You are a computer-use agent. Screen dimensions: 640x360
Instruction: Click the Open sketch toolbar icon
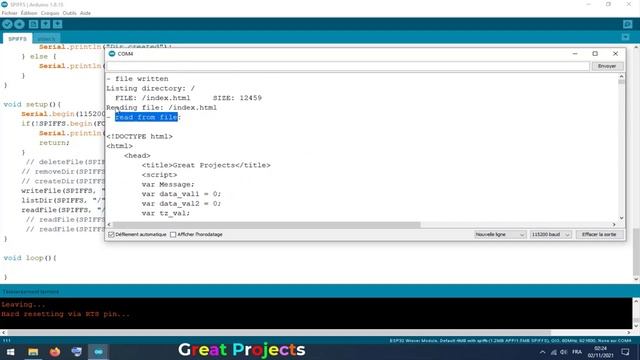click(45, 24)
